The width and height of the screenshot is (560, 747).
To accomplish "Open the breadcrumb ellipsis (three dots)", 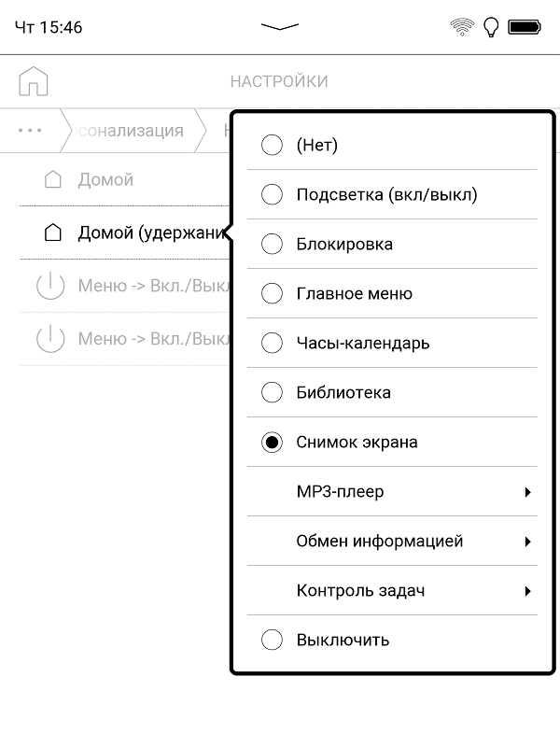I will [30, 131].
